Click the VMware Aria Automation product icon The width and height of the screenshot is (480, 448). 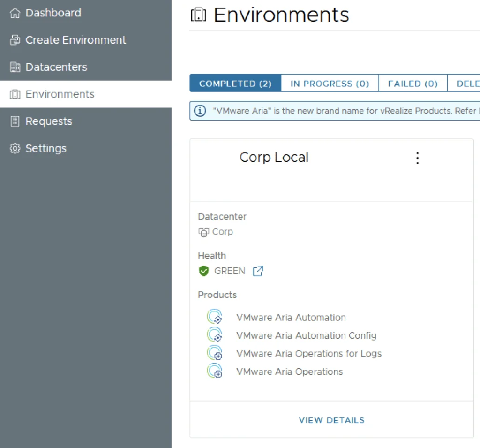point(215,317)
